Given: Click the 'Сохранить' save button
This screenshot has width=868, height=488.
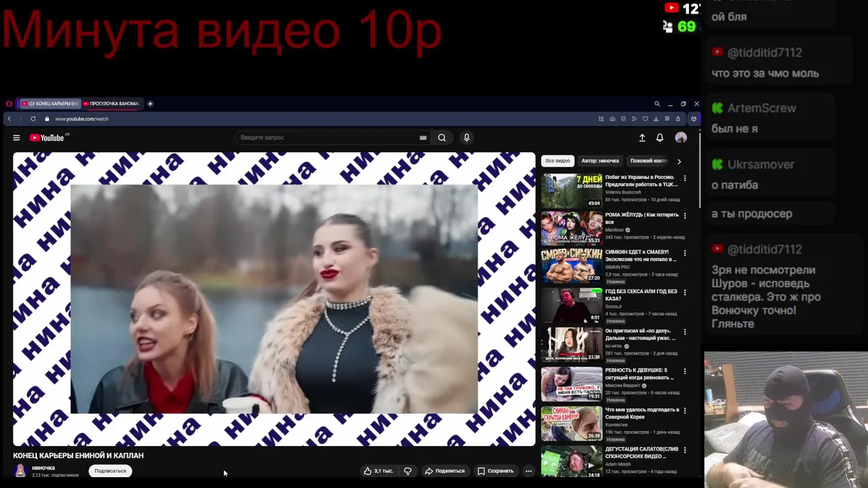Looking at the screenshot, I should pyautogui.click(x=495, y=471).
